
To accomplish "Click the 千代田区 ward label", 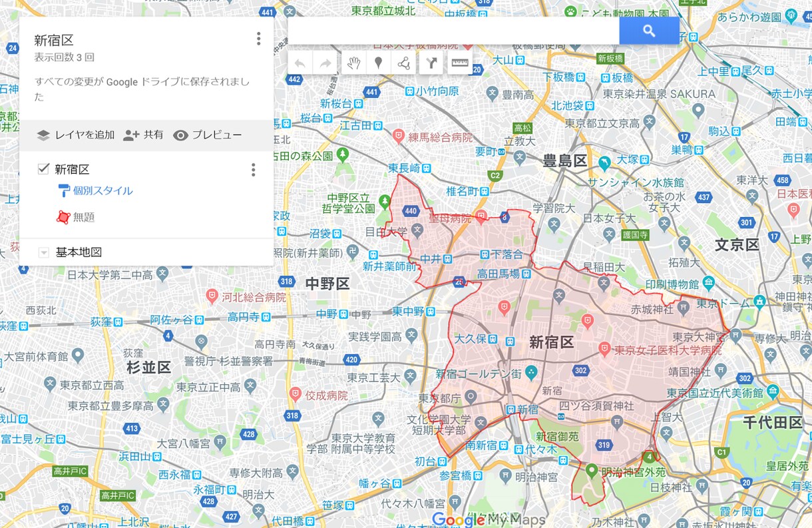I will 773,422.
